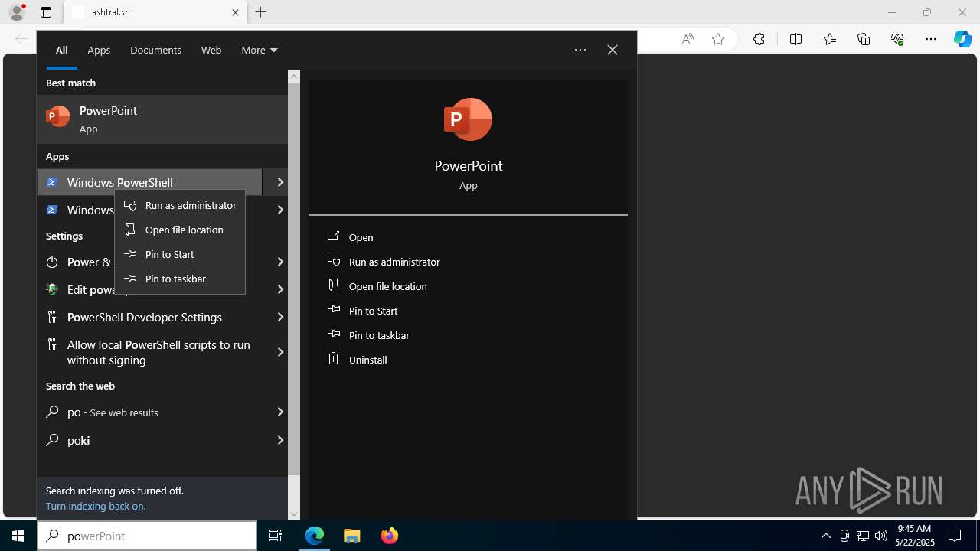The image size is (980, 551).
Task: Click results list scrollbar down arrow
Action: (x=294, y=514)
